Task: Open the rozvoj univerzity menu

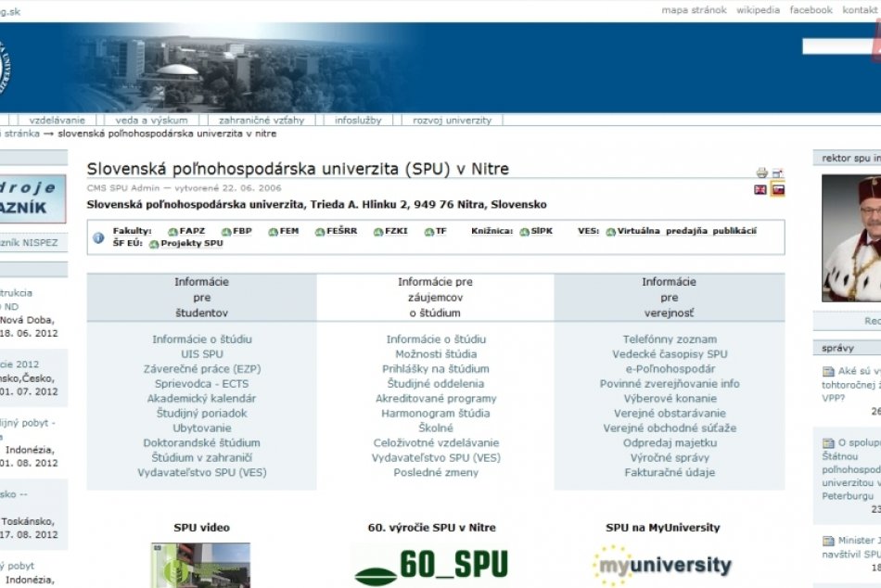Action: pyautogui.click(x=452, y=120)
